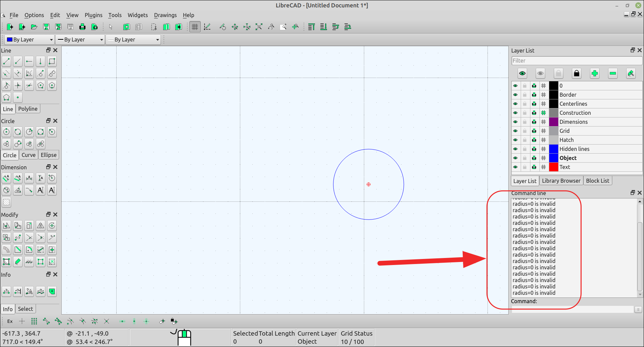This screenshot has height=347, width=644.
Task: Lock the Object layer
Action: click(x=525, y=158)
